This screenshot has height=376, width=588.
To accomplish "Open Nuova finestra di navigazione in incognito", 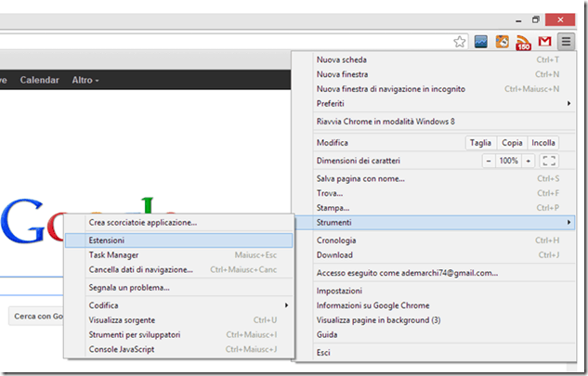I will (444, 89).
